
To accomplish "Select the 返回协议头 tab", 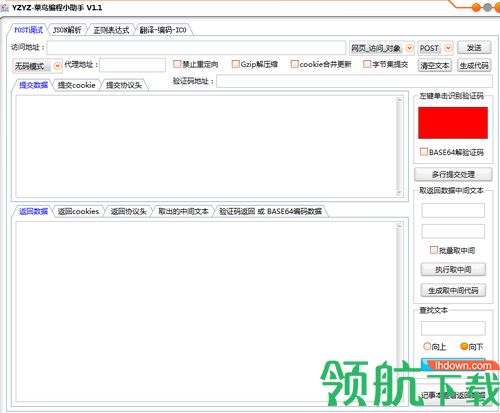I will click(128, 211).
